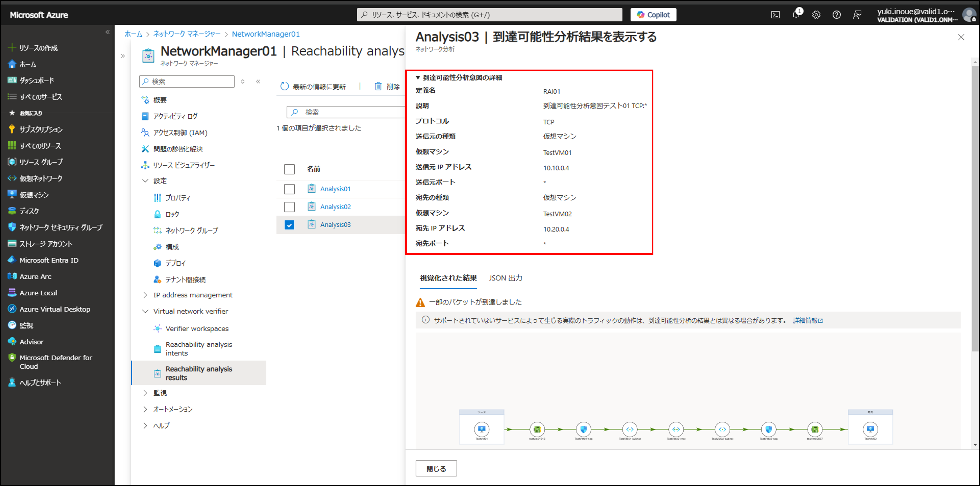Open Cloud Shell terminal icon
The width and height of the screenshot is (980, 486).
pyautogui.click(x=775, y=15)
